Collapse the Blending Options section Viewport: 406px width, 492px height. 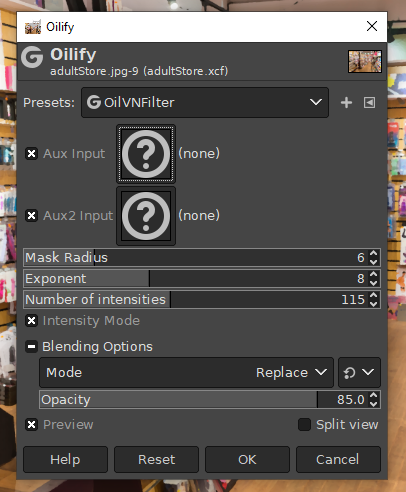[x=32, y=347]
